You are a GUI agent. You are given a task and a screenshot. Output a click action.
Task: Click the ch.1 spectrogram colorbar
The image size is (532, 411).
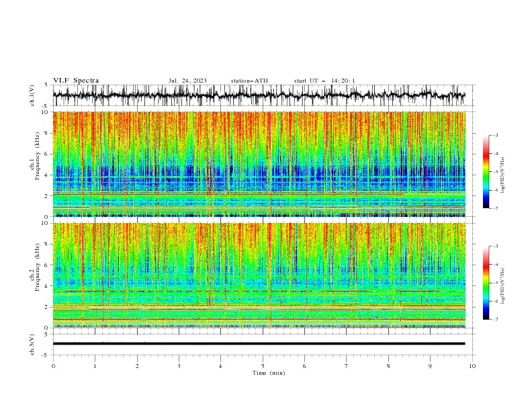(x=486, y=172)
